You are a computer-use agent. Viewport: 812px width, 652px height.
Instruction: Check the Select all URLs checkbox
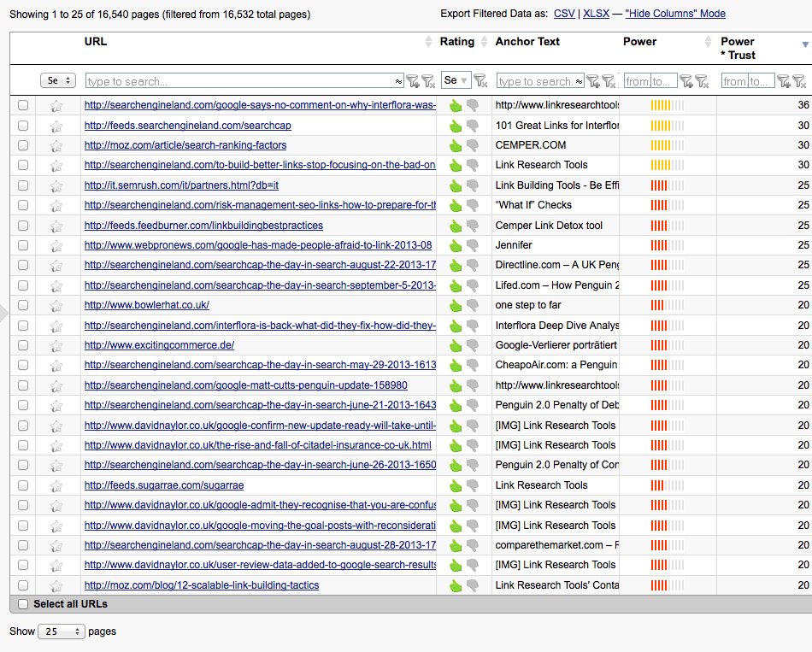(x=23, y=604)
